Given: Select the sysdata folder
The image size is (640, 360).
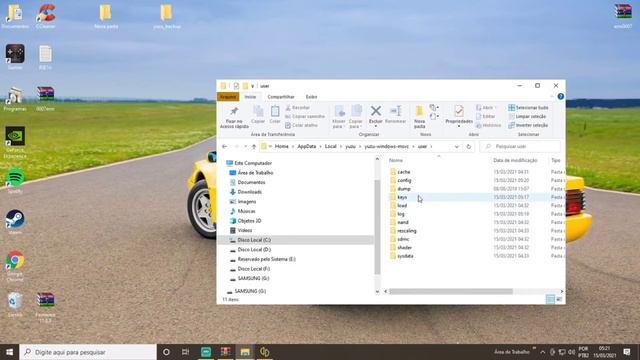Looking at the screenshot, I should pyautogui.click(x=405, y=256).
